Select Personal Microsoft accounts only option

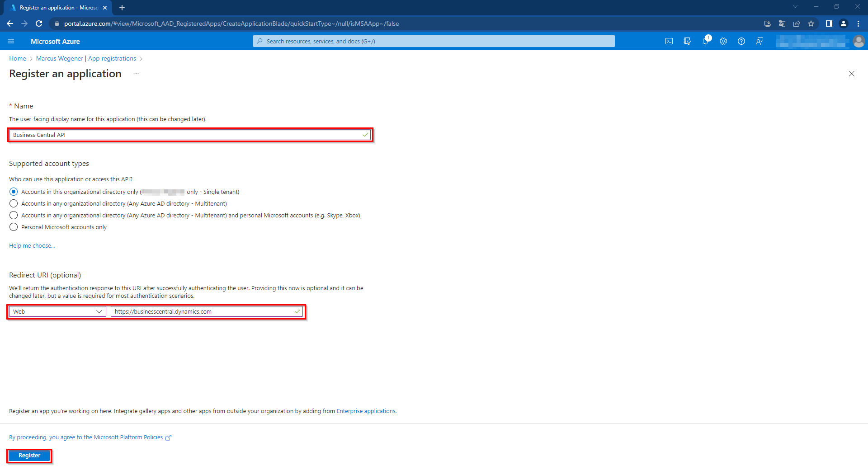pos(14,227)
